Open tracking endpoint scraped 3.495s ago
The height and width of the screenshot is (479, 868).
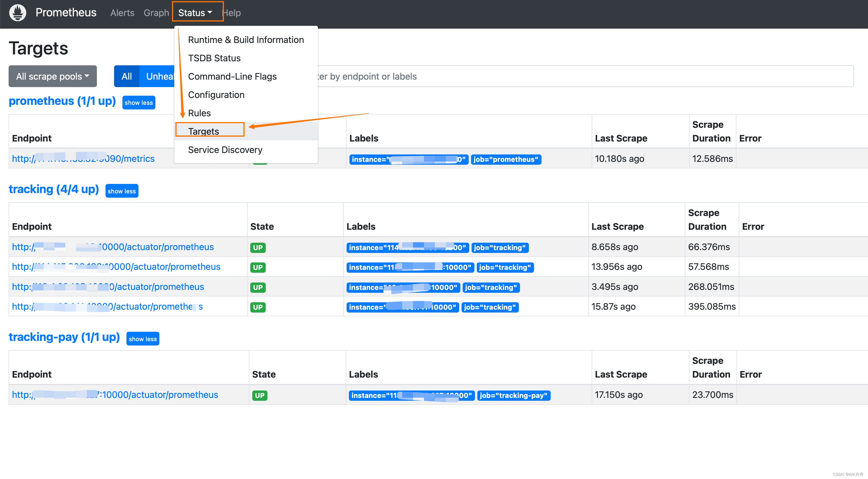coord(108,287)
